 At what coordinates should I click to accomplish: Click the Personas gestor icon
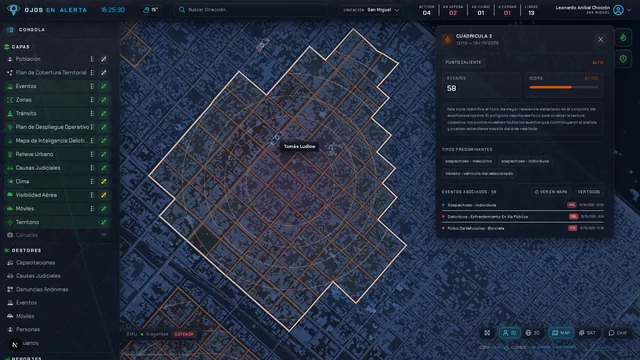pos(10,329)
